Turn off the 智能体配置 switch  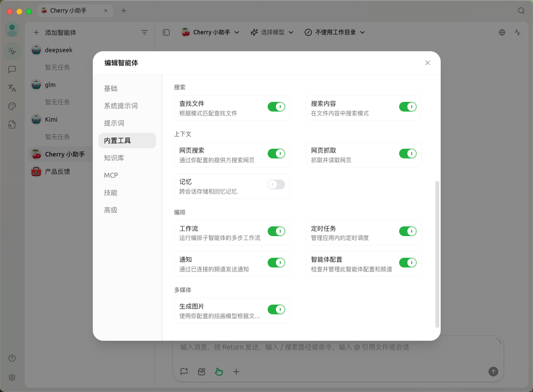[408, 263]
